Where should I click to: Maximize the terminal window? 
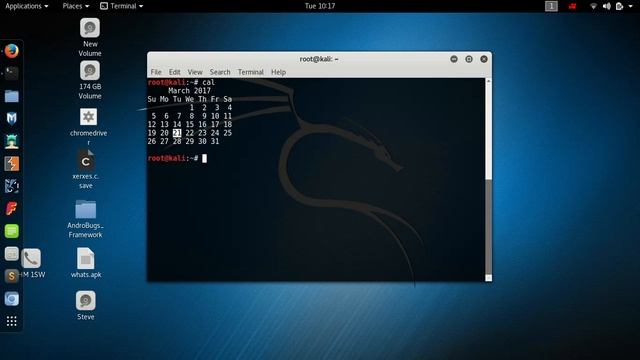tap(469, 59)
